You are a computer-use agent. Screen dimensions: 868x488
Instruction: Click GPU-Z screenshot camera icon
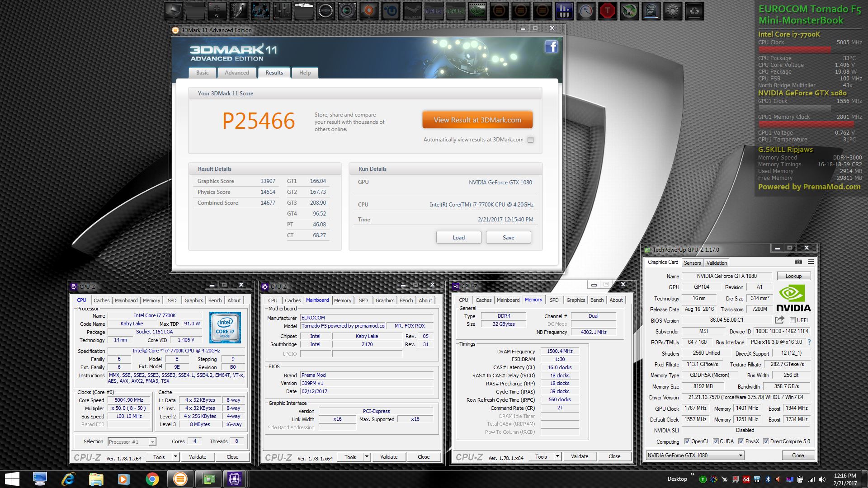pos(798,262)
